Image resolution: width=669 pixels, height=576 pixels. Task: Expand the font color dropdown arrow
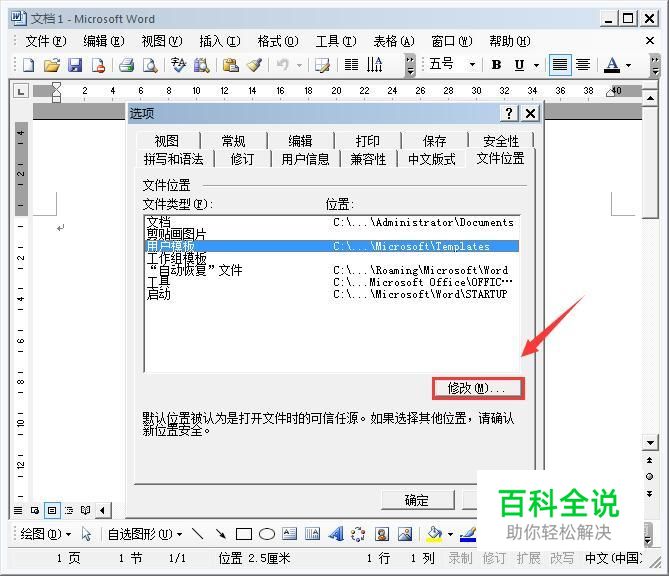point(628,65)
